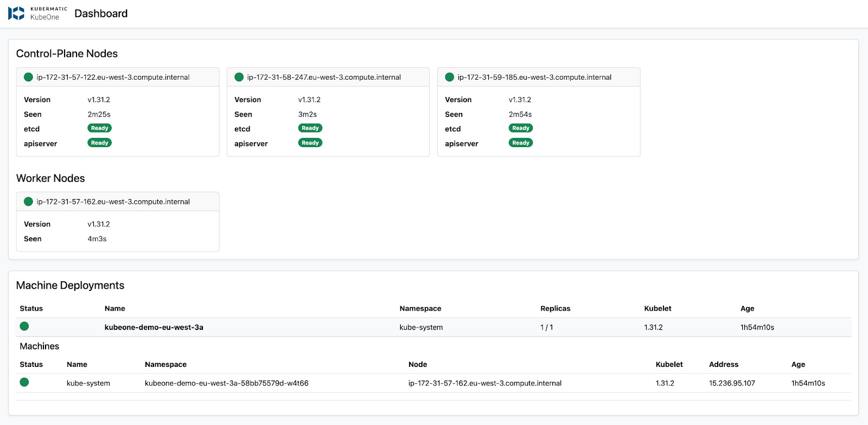The height and width of the screenshot is (425, 868).
Task: Click green status dot of node ip-172-31-58-247
Action: pos(239,77)
